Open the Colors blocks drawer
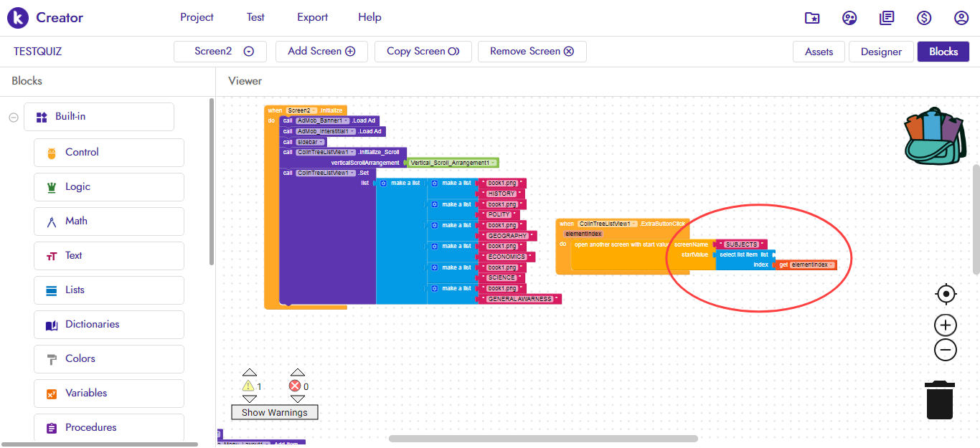The image size is (980, 448). [x=109, y=359]
